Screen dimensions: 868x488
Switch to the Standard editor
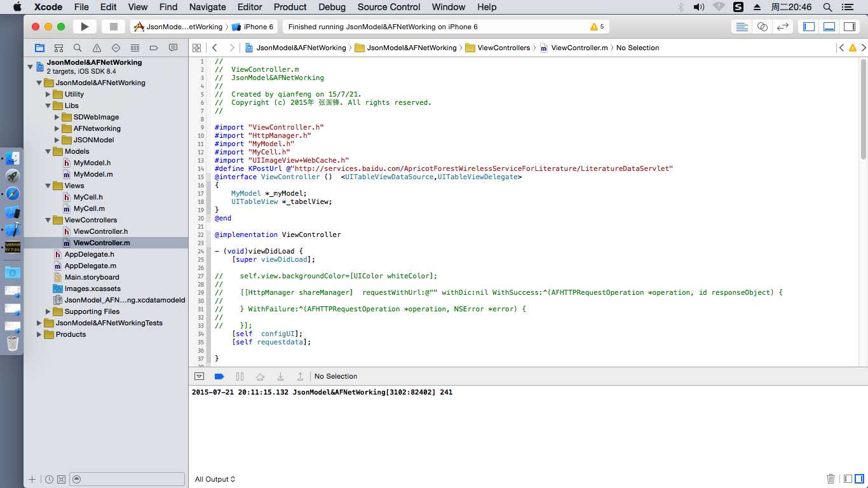coord(742,27)
